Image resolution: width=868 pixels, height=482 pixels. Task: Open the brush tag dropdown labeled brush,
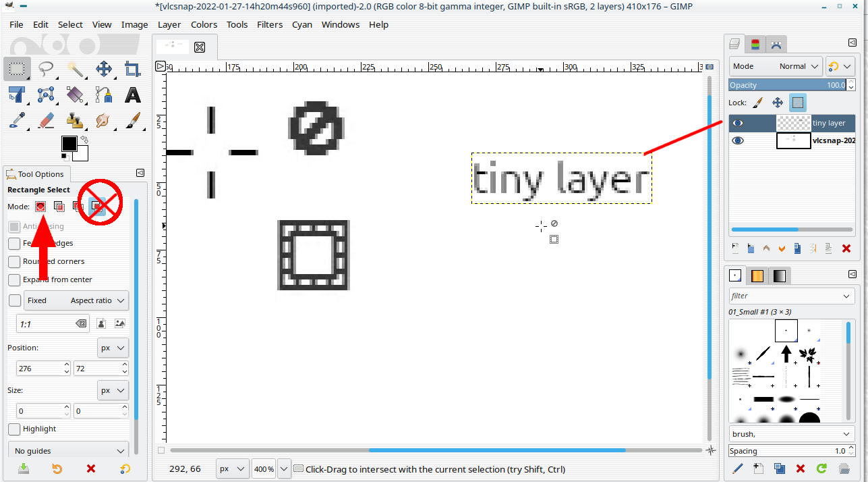click(x=792, y=434)
